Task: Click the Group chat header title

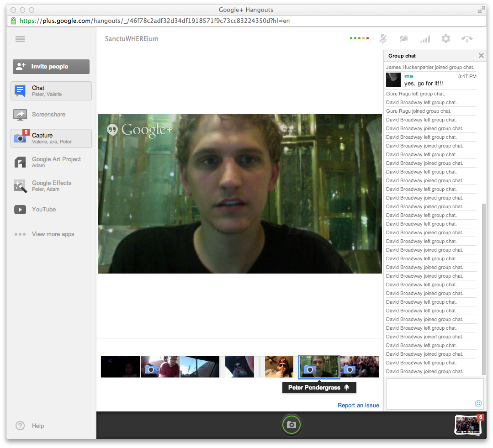Action: [x=402, y=56]
